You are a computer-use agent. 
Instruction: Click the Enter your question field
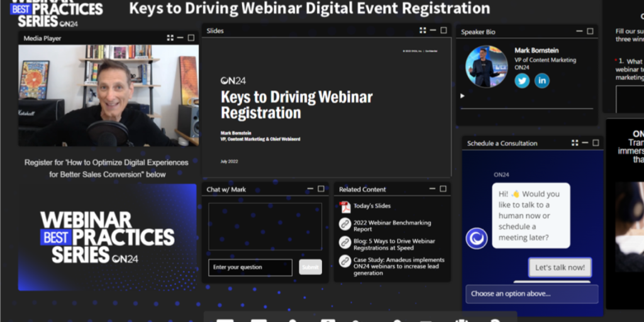click(250, 267)
